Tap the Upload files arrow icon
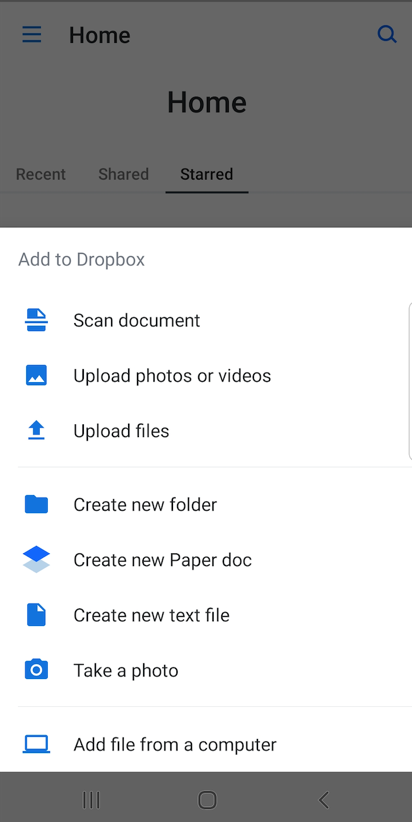Viewport: 412px width, 822px height. tap(36, 431)
